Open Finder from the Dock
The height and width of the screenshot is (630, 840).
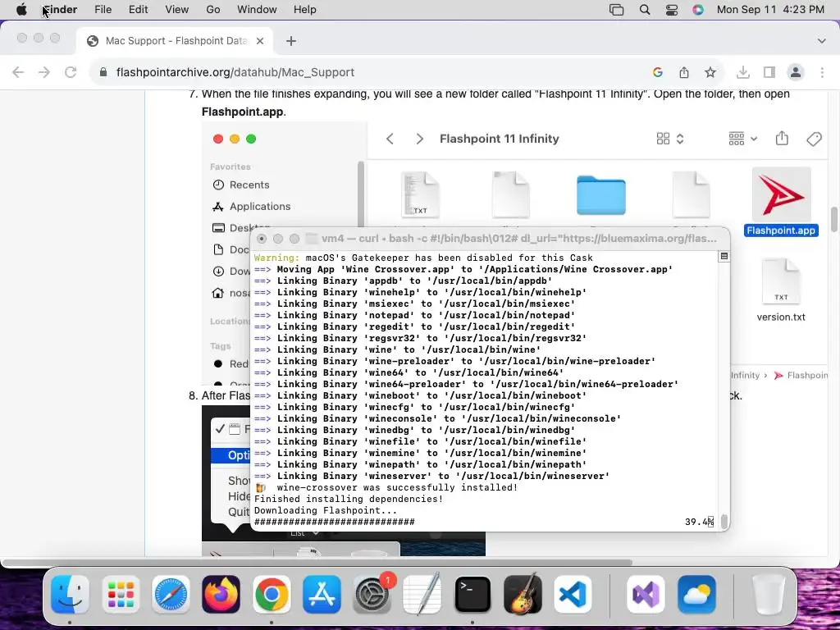pyautogui.click(x=70, y=595)
